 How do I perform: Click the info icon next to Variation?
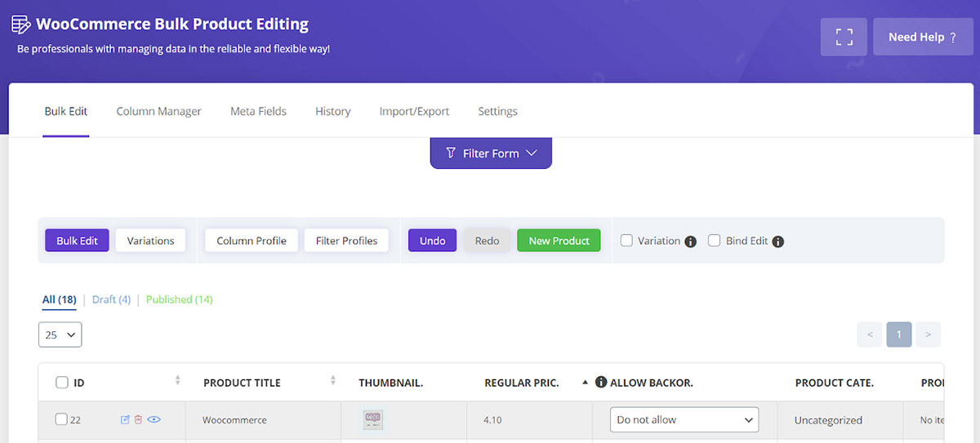tap(690, 241)
